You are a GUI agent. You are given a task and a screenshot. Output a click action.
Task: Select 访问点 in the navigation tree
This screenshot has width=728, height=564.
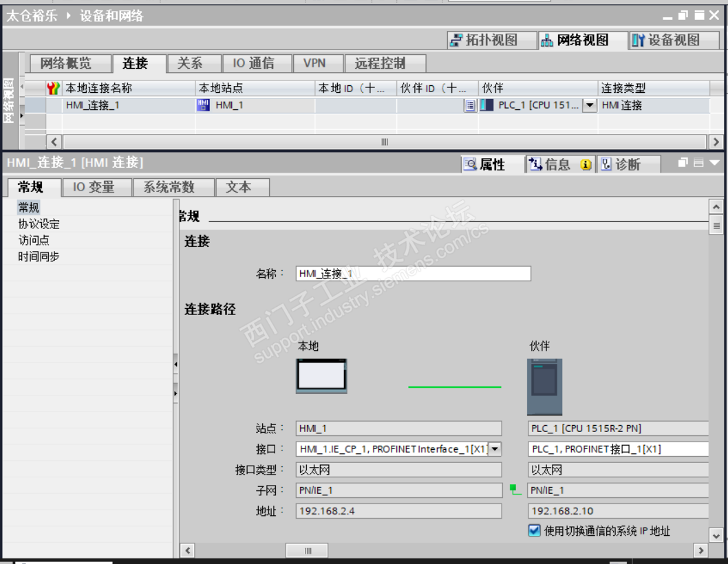pyautogui.click(x=34, y=240)
